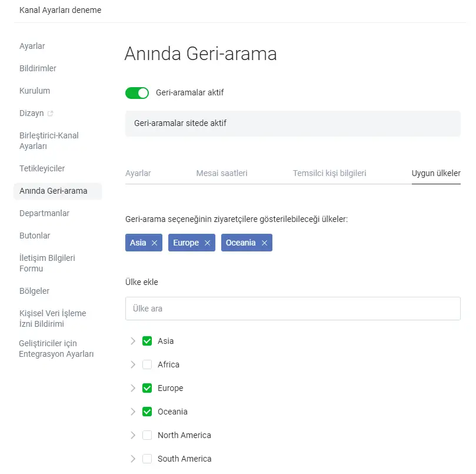The height and width of the screenshot is (474, 476).
Task: Open the Temsilci kişi bilgileri tab
Action: 329,173
